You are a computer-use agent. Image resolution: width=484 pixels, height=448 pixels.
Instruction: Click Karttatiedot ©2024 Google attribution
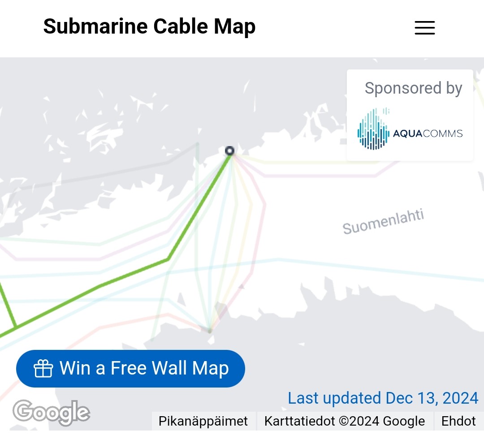(x=344, y=421)
